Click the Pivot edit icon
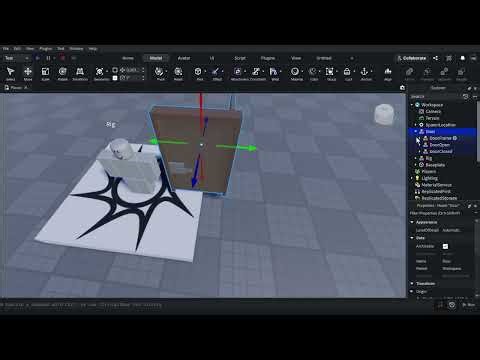 [x=160, y=71]
